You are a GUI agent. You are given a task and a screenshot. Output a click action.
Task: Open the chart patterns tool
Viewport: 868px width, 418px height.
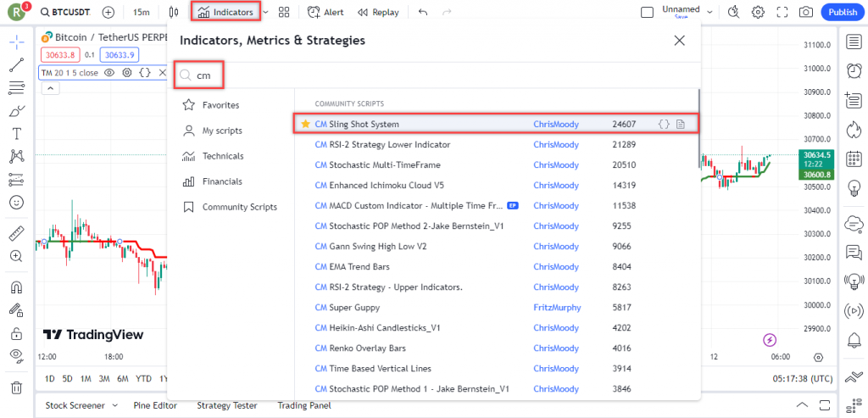[17, 157]
